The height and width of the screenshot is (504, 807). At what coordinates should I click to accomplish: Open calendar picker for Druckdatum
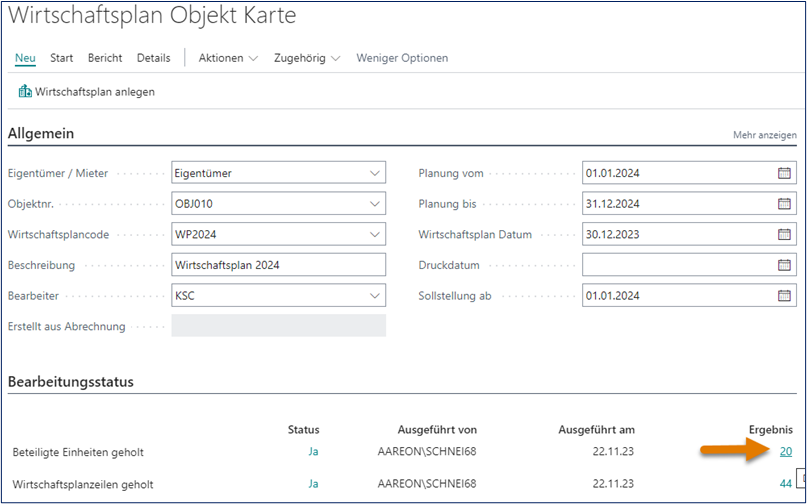coord(784,266)
